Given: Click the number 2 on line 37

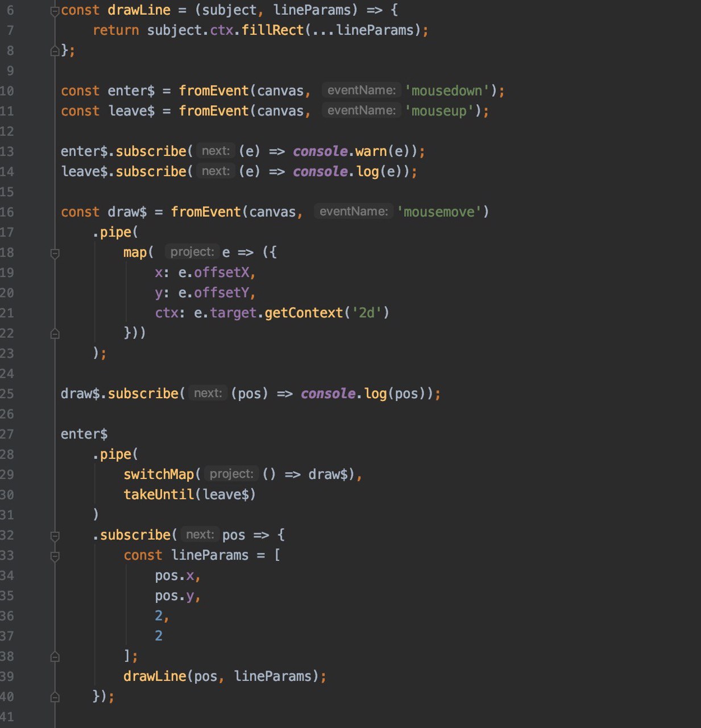Looking at the screenshot, I should 159,636.
